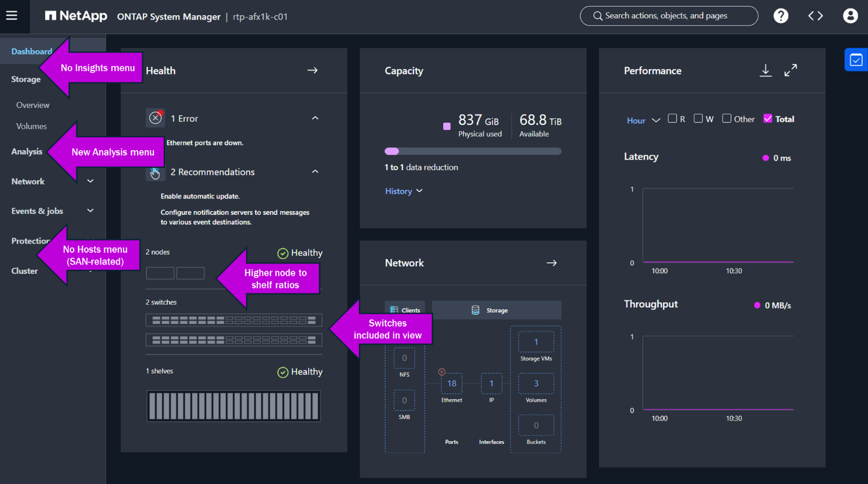Click the 1 IP interfaces box

(x=492, y=384)
